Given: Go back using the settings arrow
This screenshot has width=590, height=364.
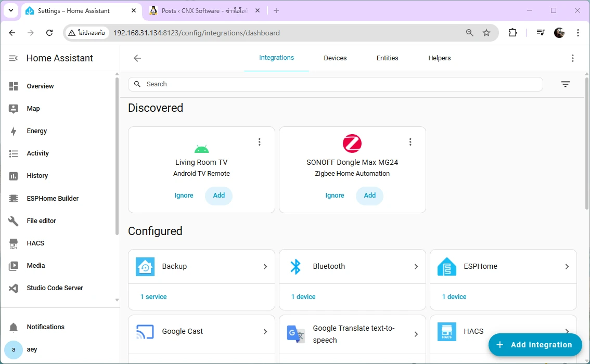Looking at the screenshot, I should 137,58.
